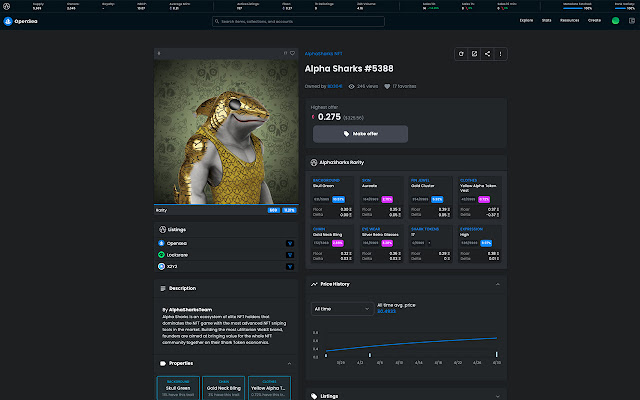Image resolution: width=640 pixels, height=400 pixels.
Task: Open the three-dot more options menu
Action: (500, 54)
